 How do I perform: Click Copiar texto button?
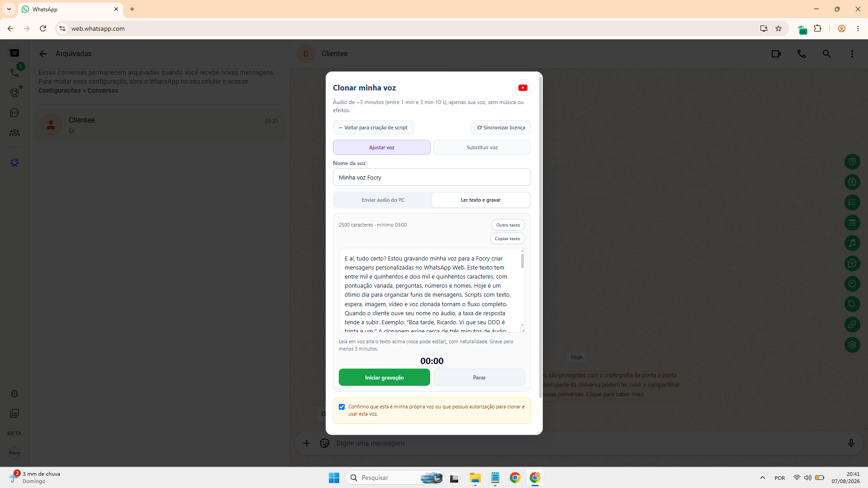(x=508, y=238)
